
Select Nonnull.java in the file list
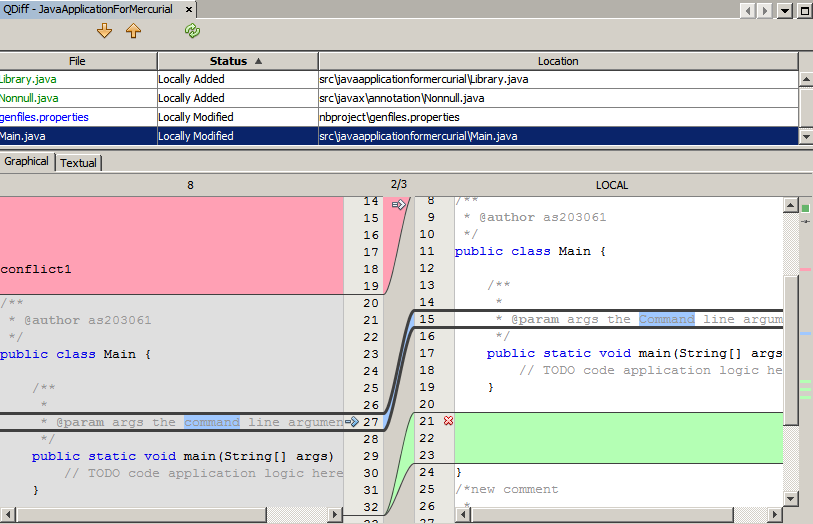(30, 98)
